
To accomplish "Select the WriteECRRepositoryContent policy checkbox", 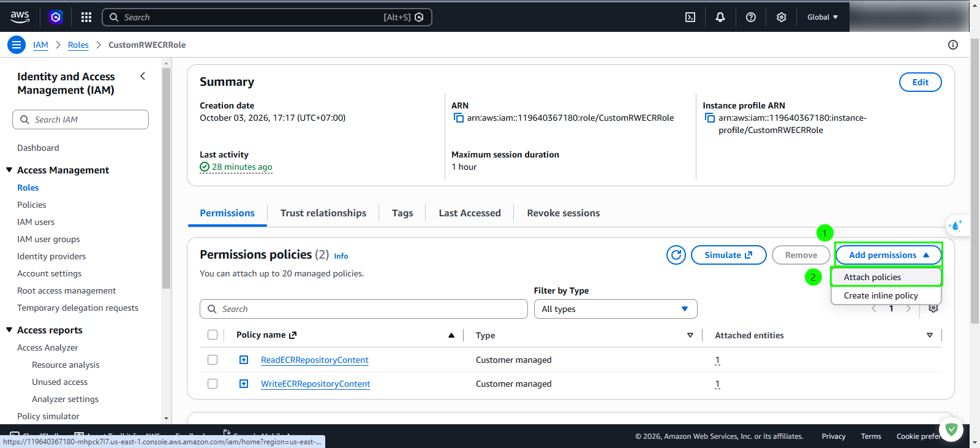I will point(213,384).
